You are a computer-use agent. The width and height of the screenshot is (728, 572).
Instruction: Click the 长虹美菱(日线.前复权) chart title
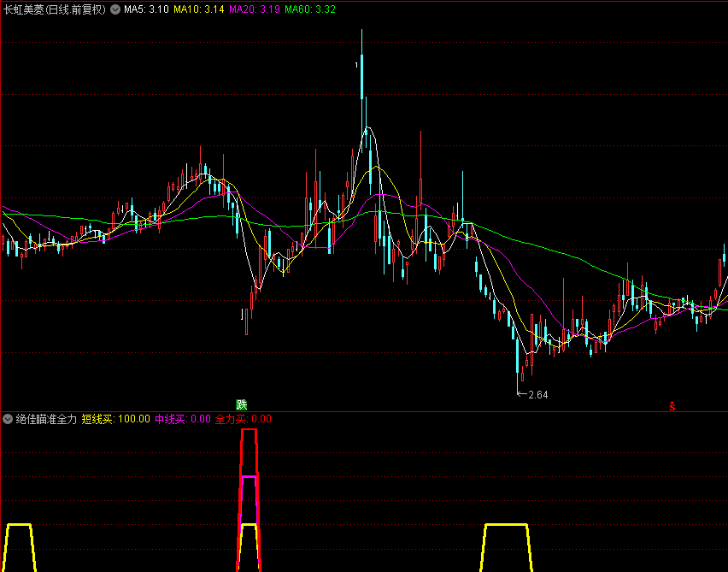(x=56, y=9)
